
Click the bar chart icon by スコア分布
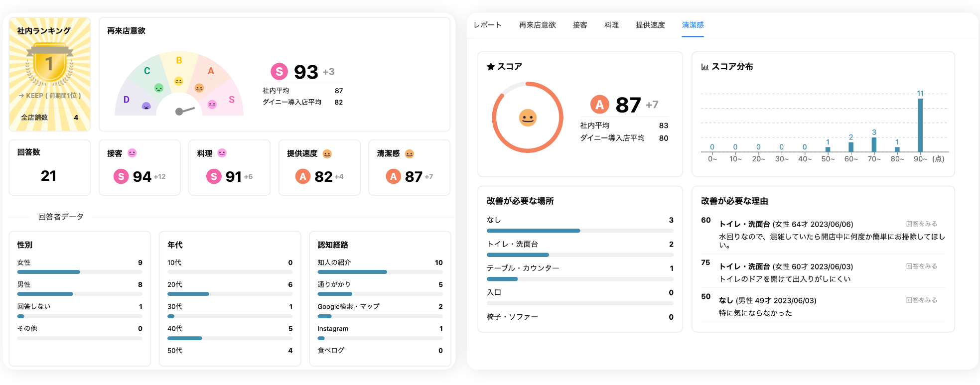[705, 67]
